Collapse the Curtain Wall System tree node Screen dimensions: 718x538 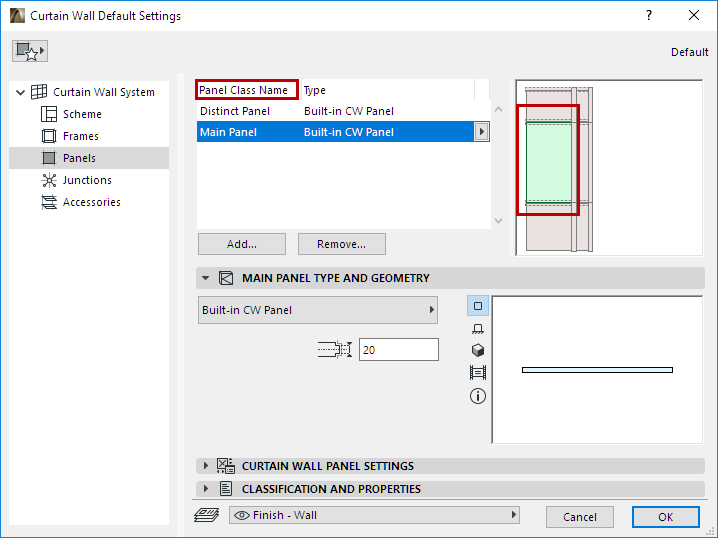pos(20,92)
